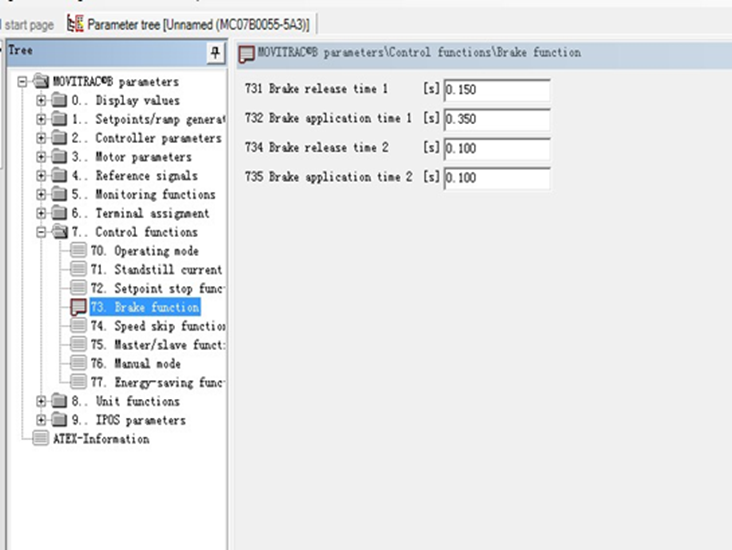
Task: Open the Speed skip function item
Action: pos(157,326)
